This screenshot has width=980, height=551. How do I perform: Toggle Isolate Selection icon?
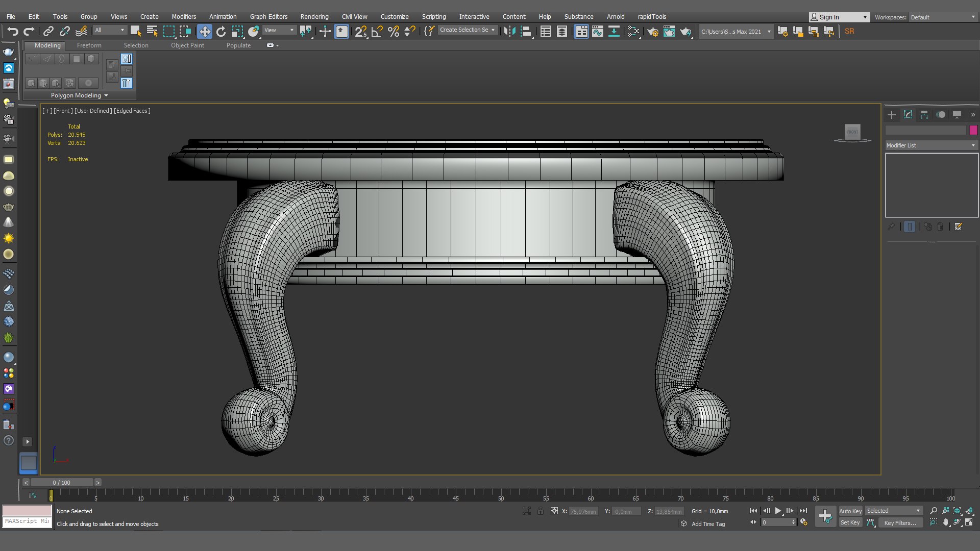526,511
